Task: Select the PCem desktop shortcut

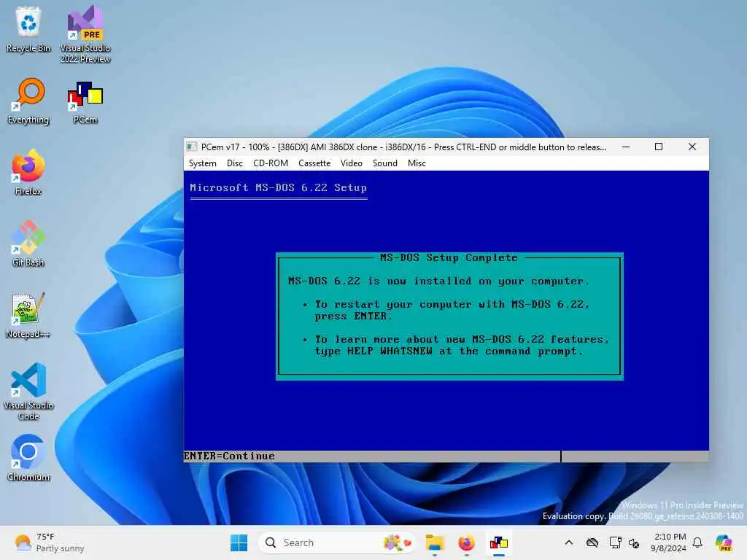Action: click(x=85, y=102)
